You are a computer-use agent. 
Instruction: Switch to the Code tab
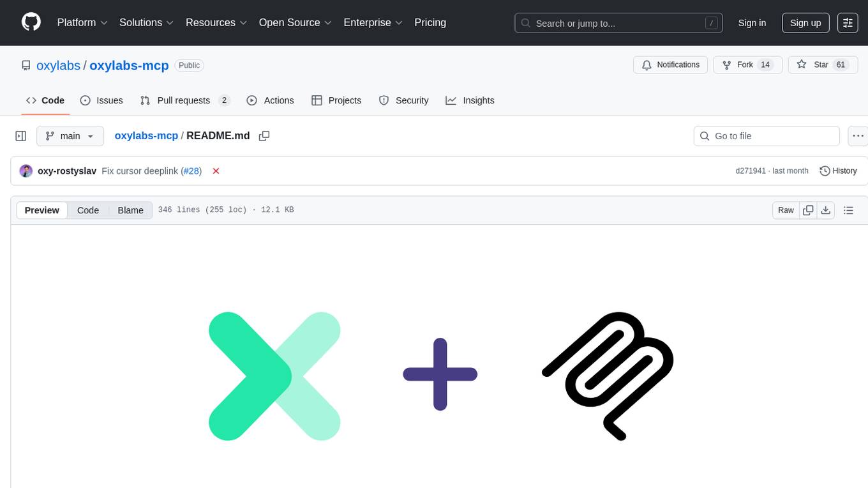[x=45, y=100]
